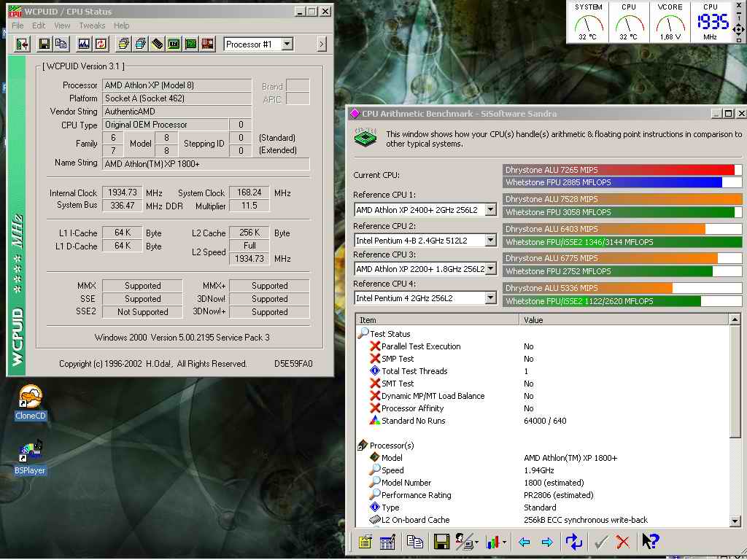Open the Help menu in WCPUID
Screen dimensions: 747x560
tap(122, 26)
